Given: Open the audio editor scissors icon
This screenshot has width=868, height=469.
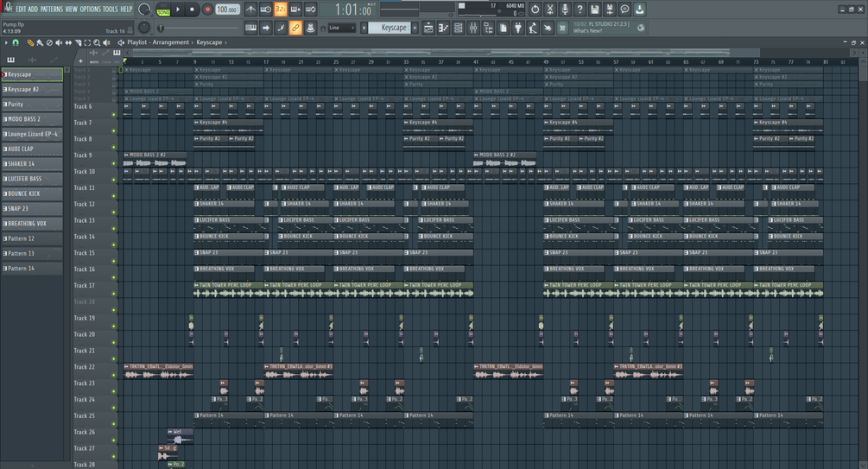Looking at the screenshot, I should (x=549, y=10).
